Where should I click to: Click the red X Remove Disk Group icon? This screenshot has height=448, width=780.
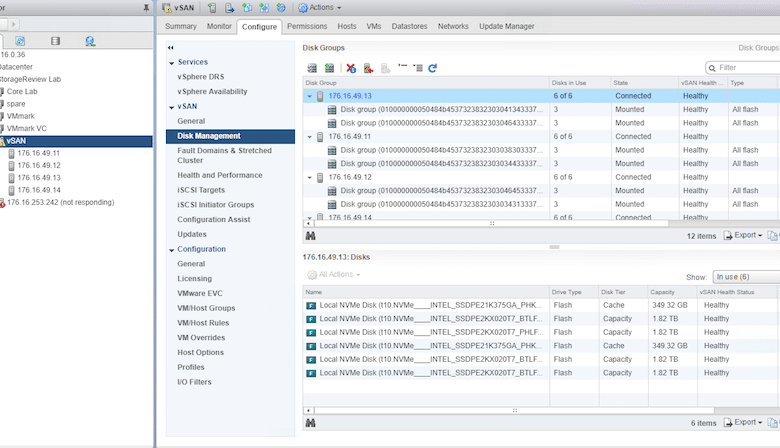point(351,68)
